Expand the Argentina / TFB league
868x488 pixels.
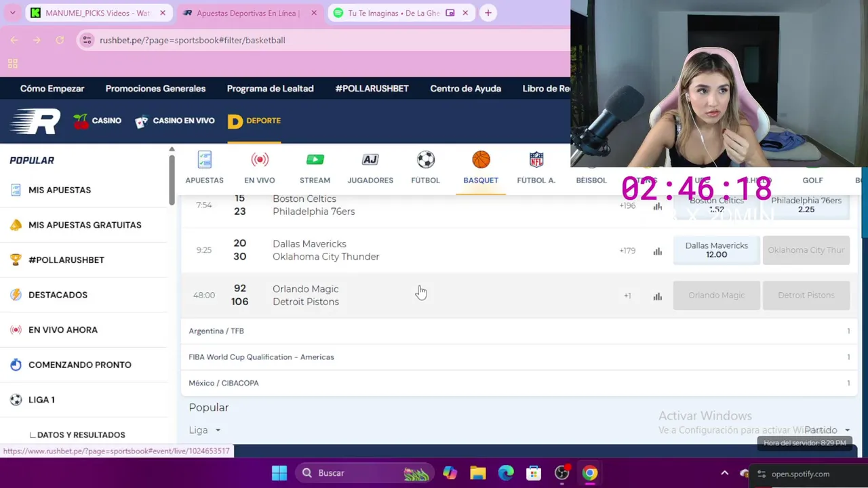519,331
